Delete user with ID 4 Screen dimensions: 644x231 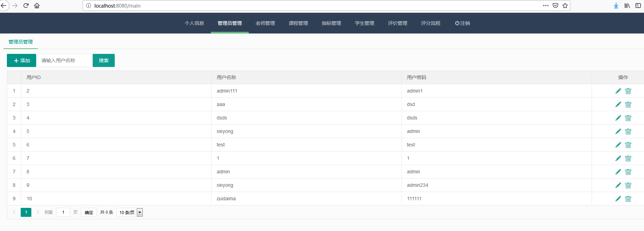(x=628, y=118)
